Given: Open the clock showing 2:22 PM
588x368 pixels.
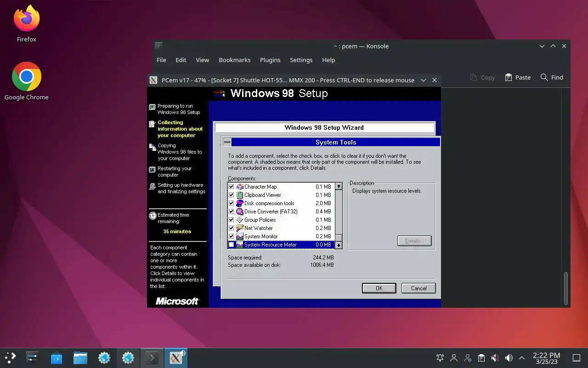Looking at the screenshot, I should click(546, 358).
